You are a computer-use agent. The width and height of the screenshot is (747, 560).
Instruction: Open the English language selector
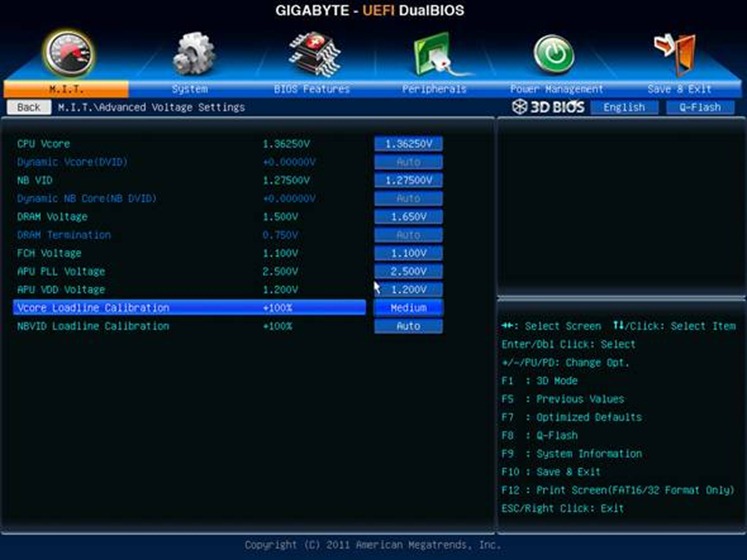(x=624, y=107)
